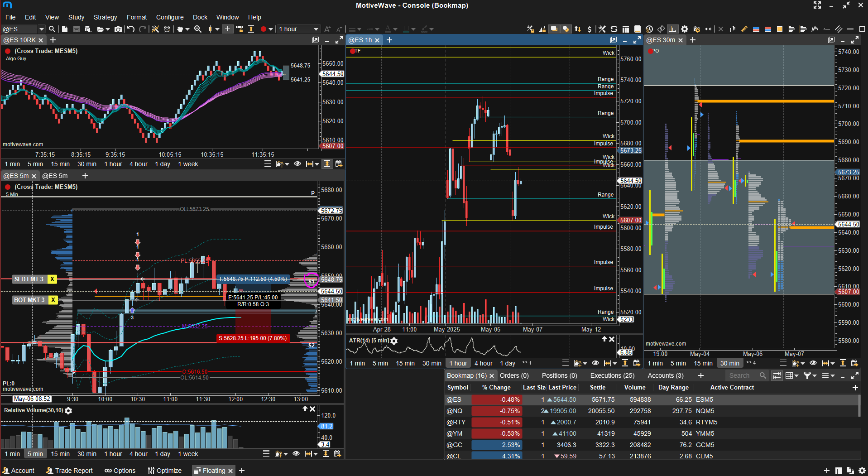Open the Study menu

tap(76, 17)
